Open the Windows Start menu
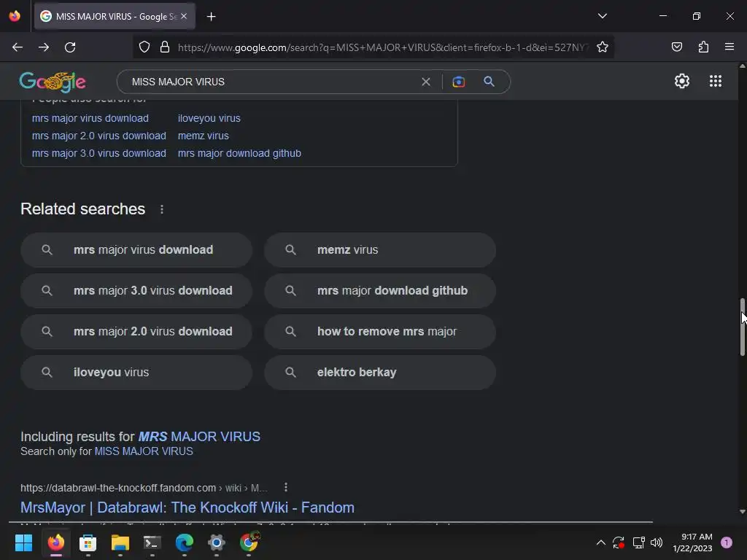The image size is (747, 560). coord(23,542)
